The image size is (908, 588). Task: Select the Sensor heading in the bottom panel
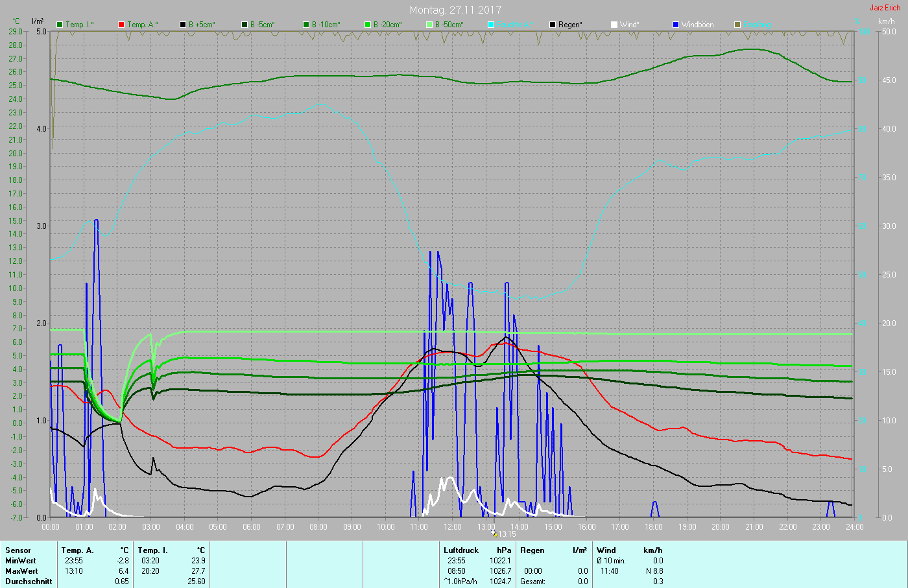[18, 550]
